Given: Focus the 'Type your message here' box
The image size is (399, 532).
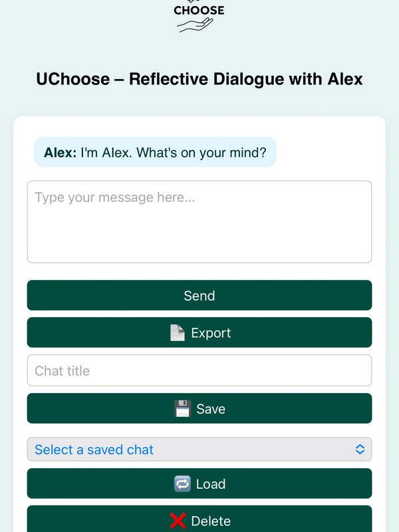Looking at the screenshot, I should [199, 222].
